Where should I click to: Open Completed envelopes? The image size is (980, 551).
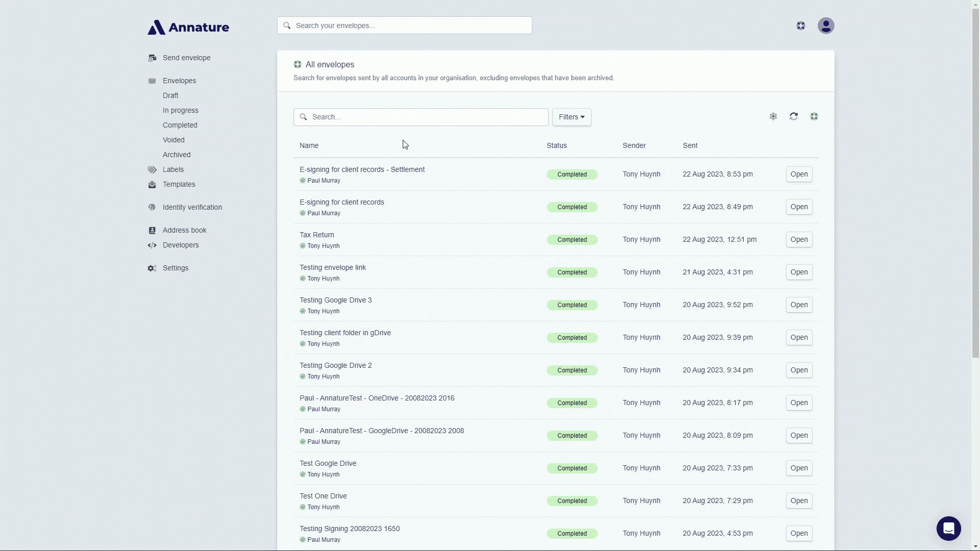point(180,126)
